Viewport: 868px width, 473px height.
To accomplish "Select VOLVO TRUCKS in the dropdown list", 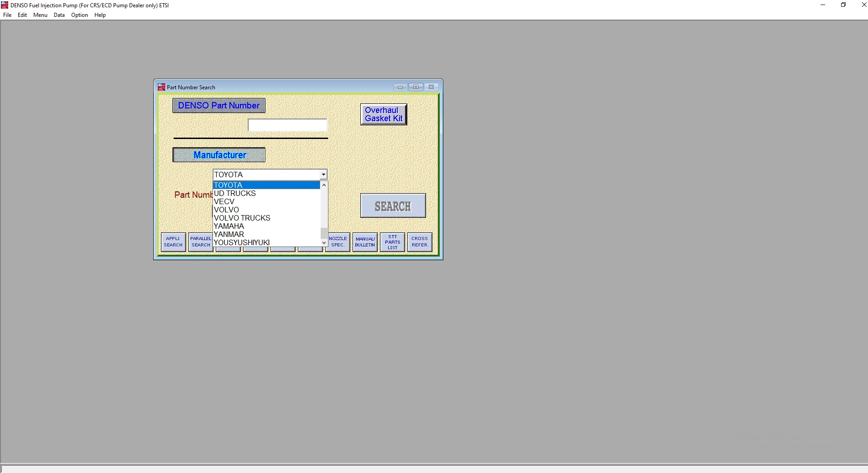I will click(x=267, y=218).
